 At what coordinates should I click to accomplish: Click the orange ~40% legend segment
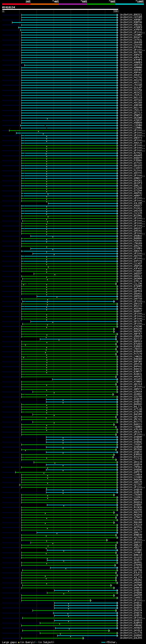(x=45, y=4)
